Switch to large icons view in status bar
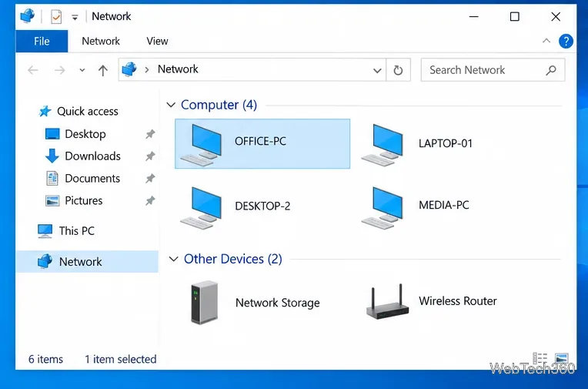 tap(562, 358)
